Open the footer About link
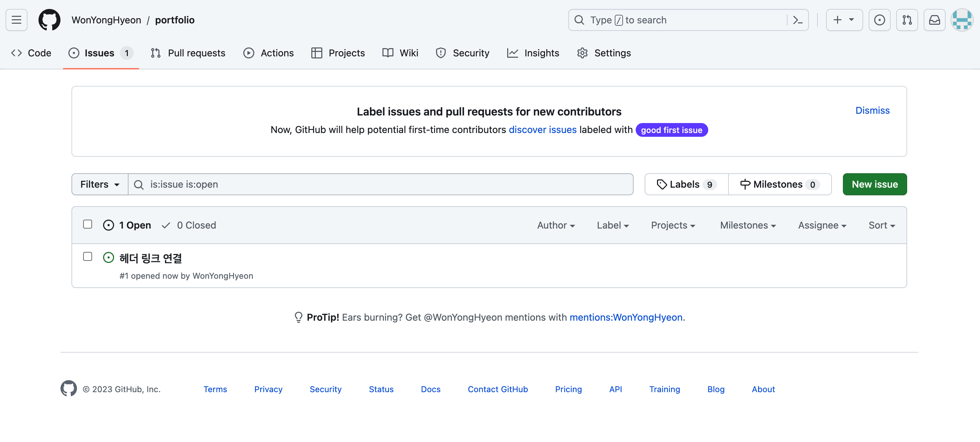The height and width of the screenshot is (442, 980). point(763,389)
